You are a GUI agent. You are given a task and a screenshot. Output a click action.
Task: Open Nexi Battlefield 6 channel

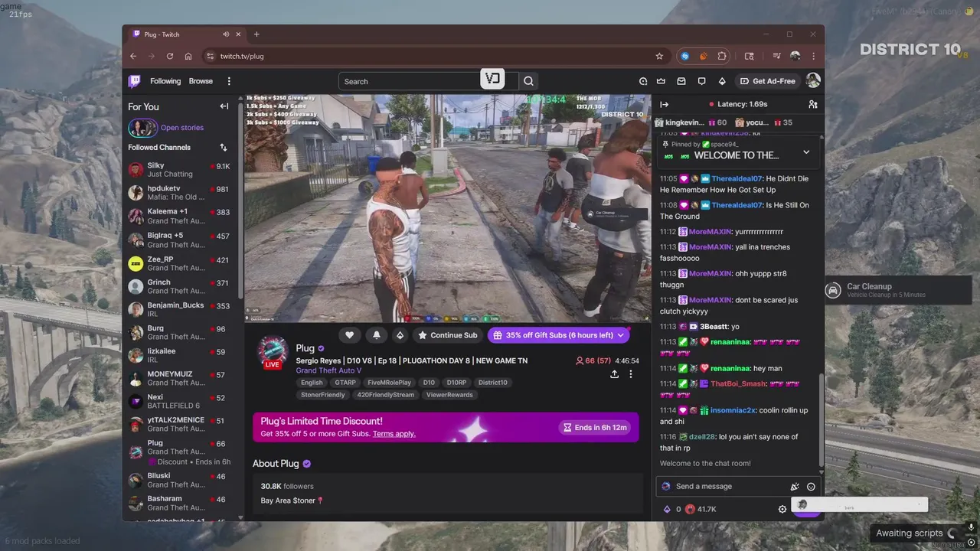click(179, 402)
